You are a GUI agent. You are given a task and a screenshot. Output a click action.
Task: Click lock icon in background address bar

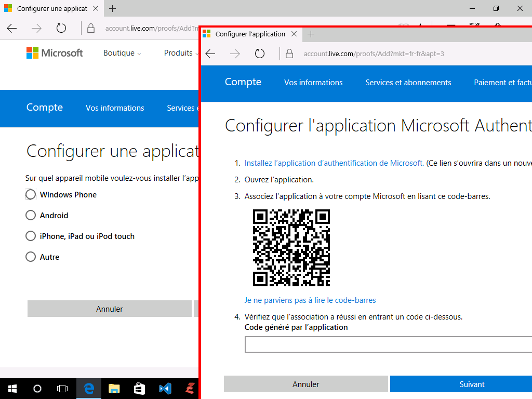[90, 28]
